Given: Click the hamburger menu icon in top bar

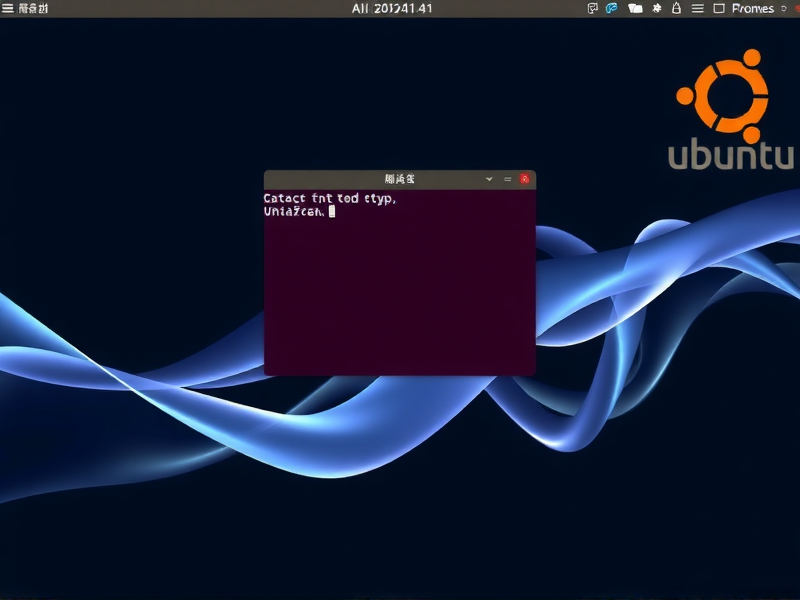Looking at the screenshot, I should coord(697,9).
